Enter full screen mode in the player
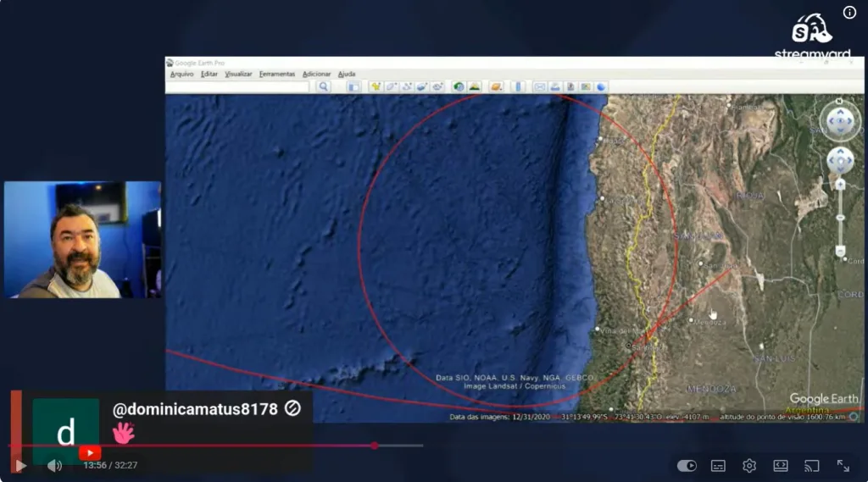The height and width of the screenshot is (482, 868). click(x=843, y=466)
